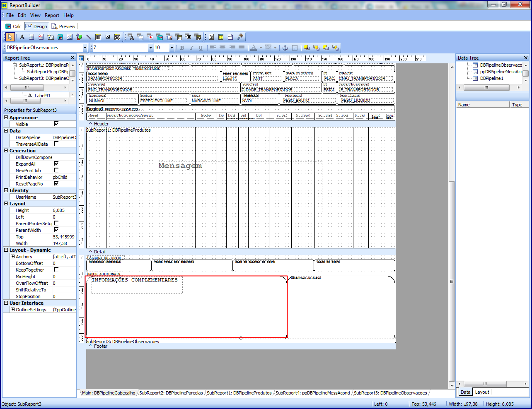
Task: Select the DBCalc data component tool
Action: pyautogui.click(x=160, y=37)
